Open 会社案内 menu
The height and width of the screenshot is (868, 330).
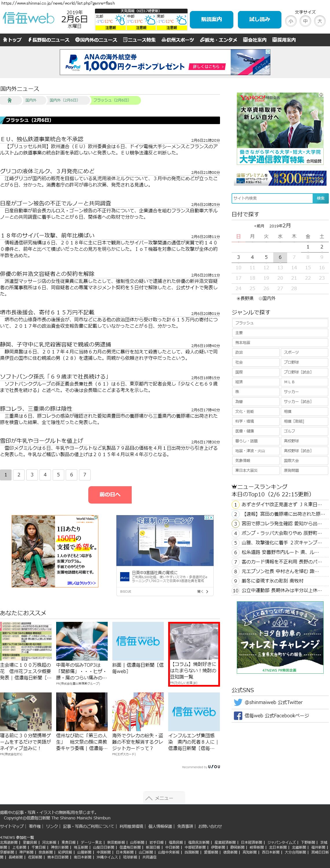pyautogui.click(x=254, y=40)
